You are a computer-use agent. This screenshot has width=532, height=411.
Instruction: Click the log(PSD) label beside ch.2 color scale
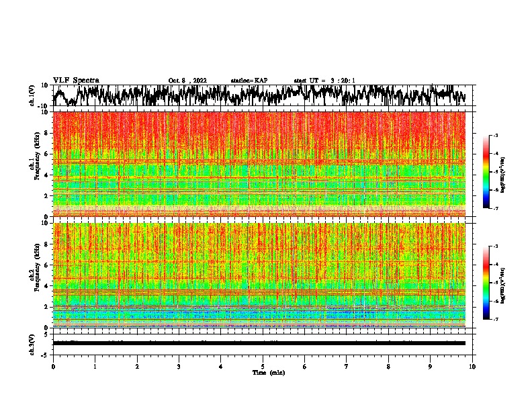[x=503, y=285]
